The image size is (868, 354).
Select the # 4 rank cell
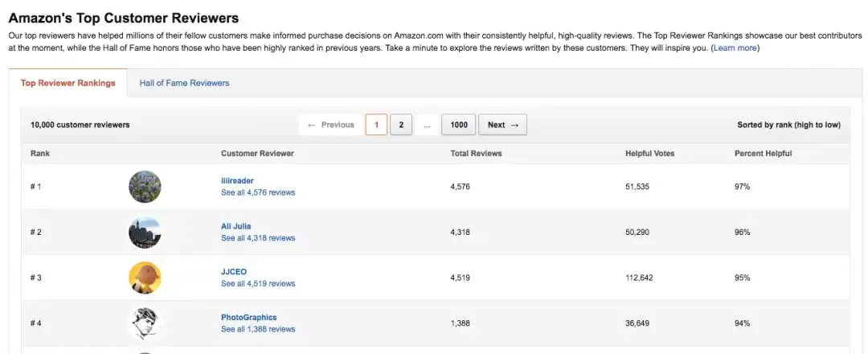coord(35,323)
